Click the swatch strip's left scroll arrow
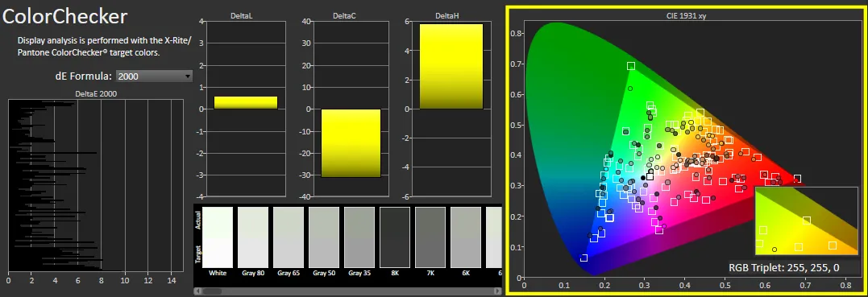This screenshot has height=297, width=868. [x=197, y=291]
